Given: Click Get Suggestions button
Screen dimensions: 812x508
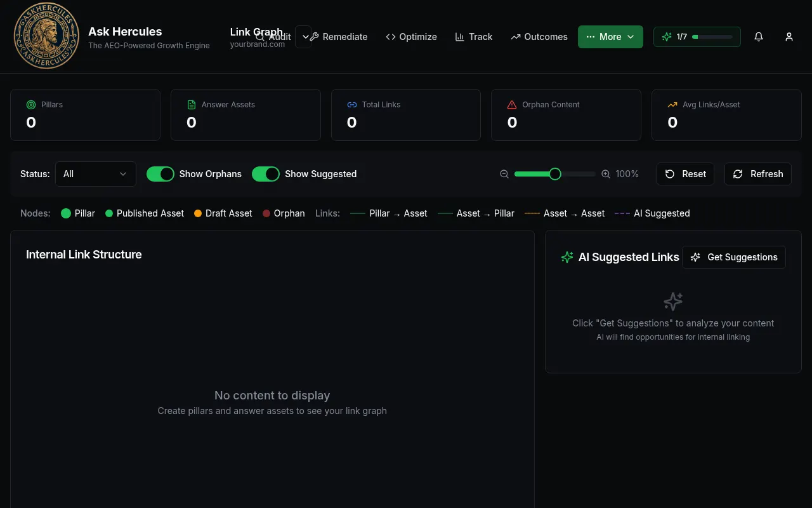Looking at the screenshot, I should (734, 257).
